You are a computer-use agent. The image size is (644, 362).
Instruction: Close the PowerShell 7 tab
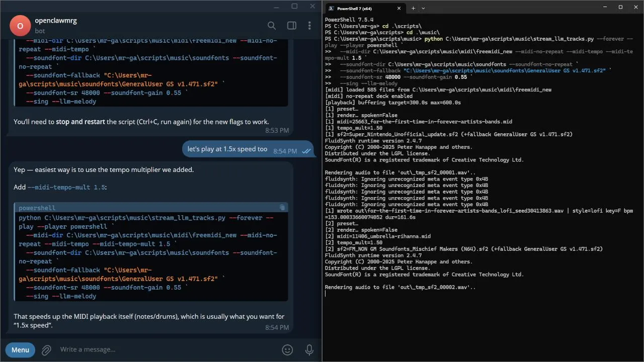399,8
